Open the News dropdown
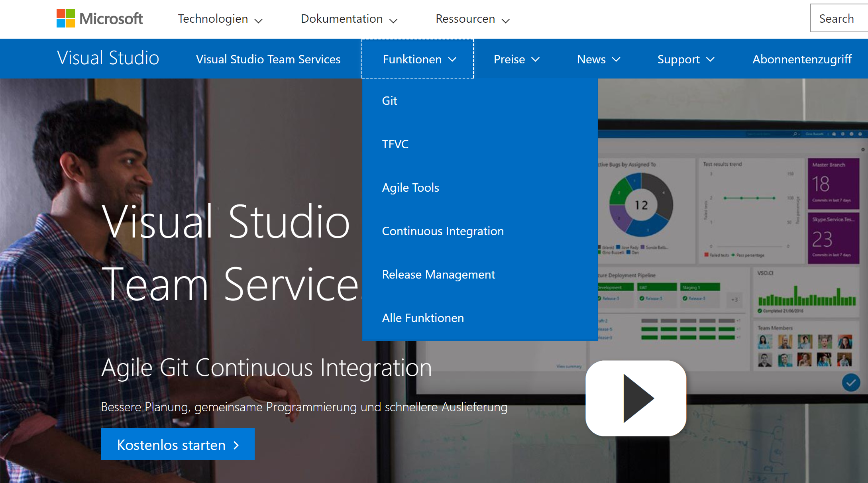The width and height of the screenshot is (868, 483). 599,59
